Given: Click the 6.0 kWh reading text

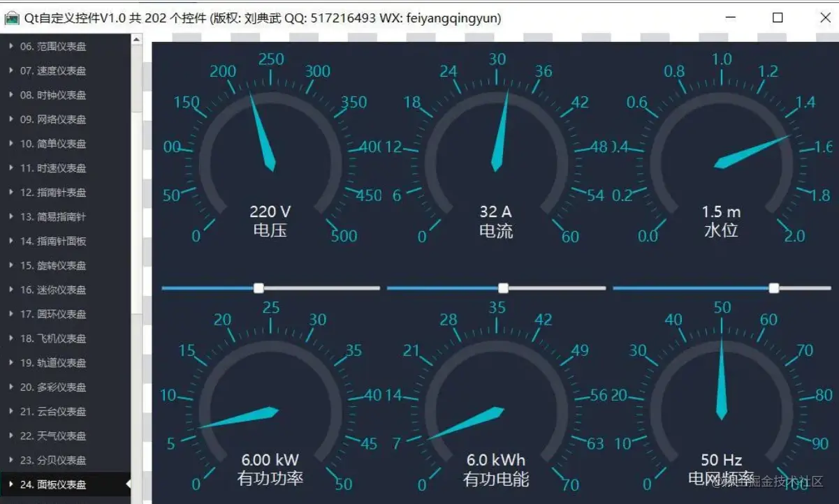Looking at the screenshot, I should point(496,460).
